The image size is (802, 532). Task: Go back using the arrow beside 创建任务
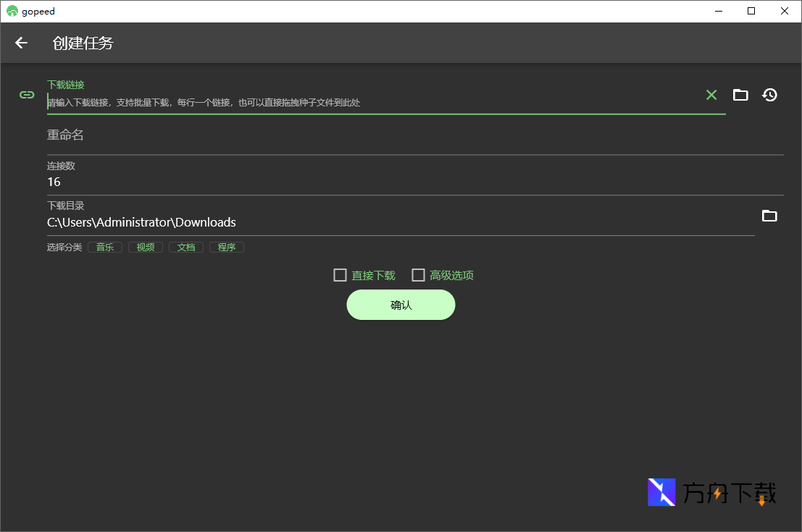21,43
